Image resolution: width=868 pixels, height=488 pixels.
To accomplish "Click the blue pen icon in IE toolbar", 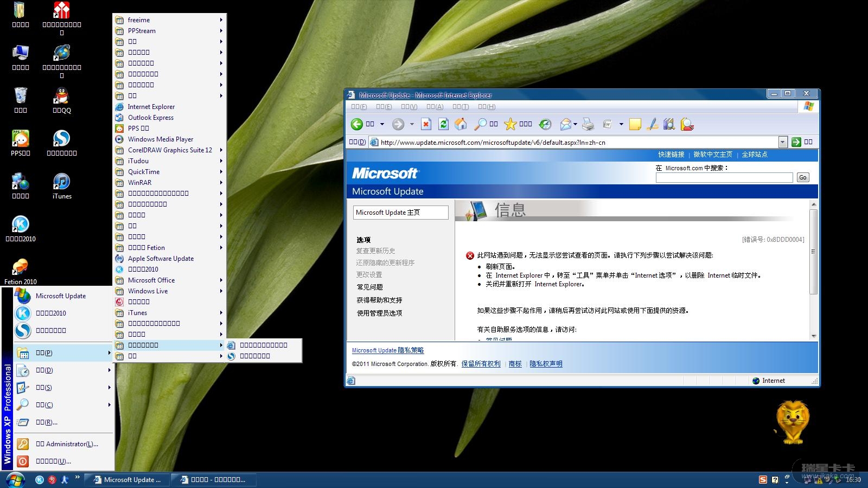I will 653,124.
